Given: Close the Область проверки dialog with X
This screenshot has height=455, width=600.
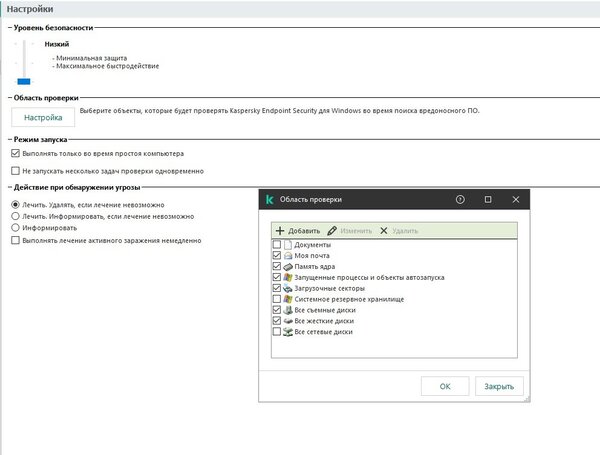Looking at the screenshot, I should pos(515,199).
